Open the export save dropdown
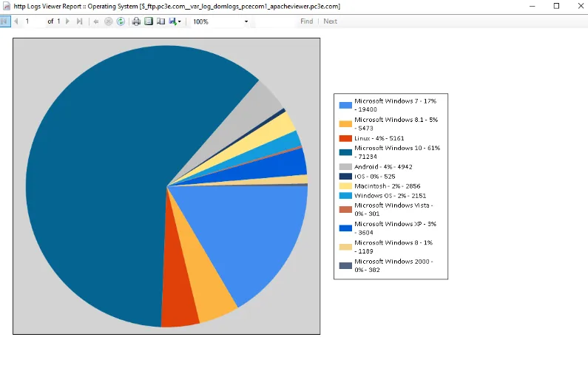Image resolution: width=588 pixels, height=371 pixels. pos(175,21)
